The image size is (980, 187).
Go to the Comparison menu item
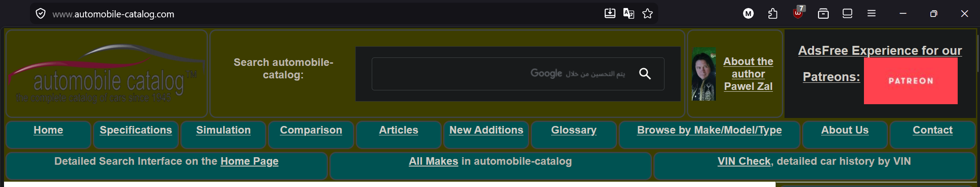click(311, 130)
